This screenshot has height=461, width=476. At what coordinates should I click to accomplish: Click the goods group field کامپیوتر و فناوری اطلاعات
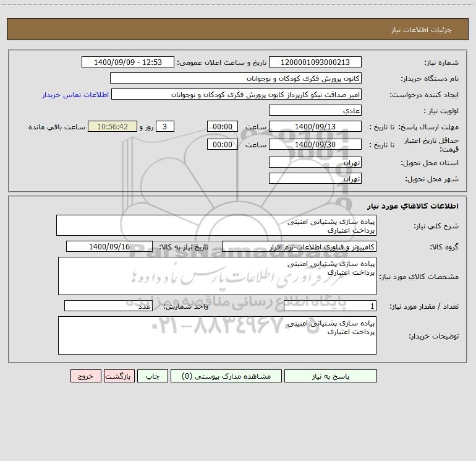[x=299, y=246]
